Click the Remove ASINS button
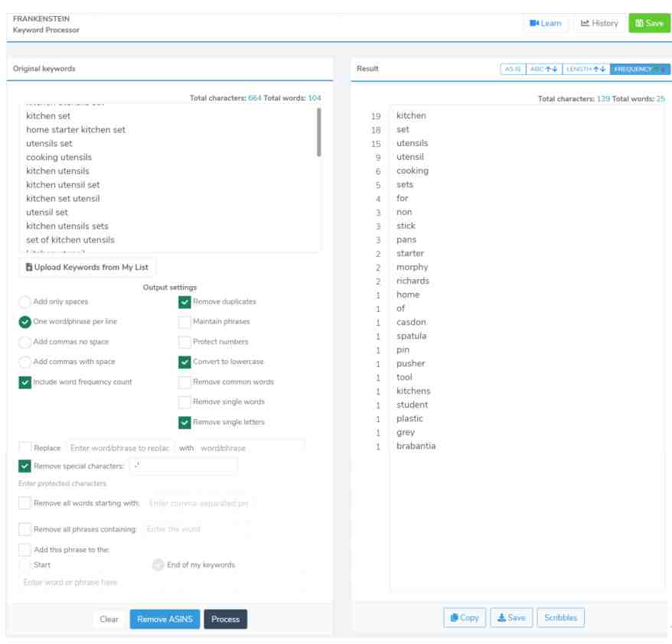672x644 pixels. coord(165,620)
